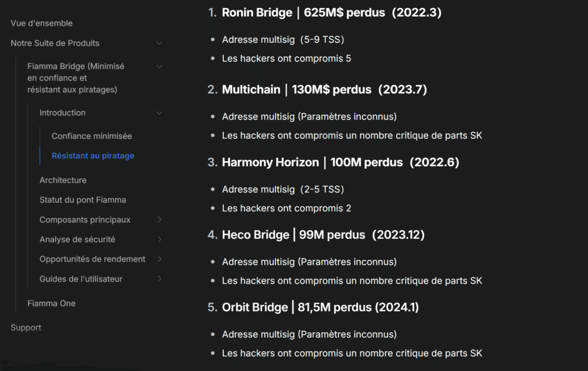The height and width of the screenshot is (371, 588).
Task: Open the Support section
Action: [x=26, y=327]
